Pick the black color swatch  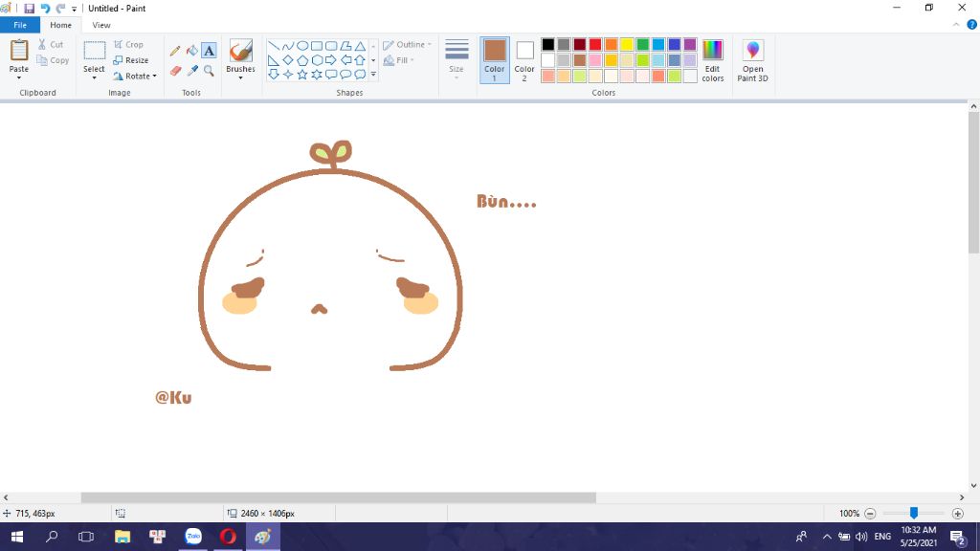(x=548, y=44)
